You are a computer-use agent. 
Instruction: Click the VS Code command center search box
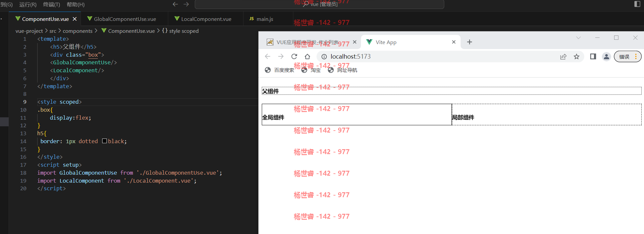coord(319,4)
